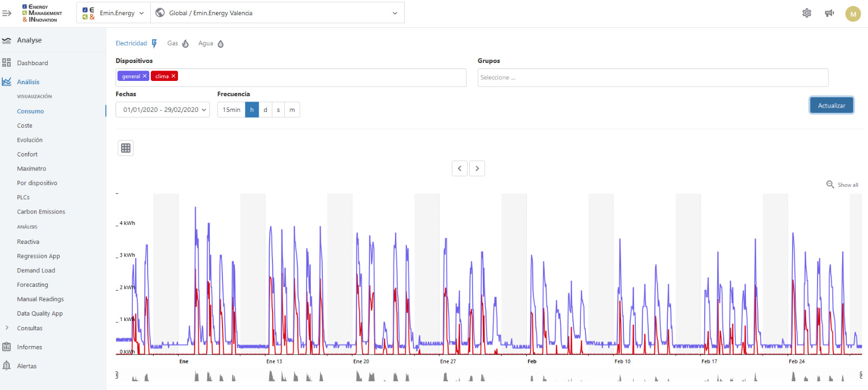Image resolution: width=868 pixels, height=390 pixels.
Task: Click the Actualizar button
Action: coord(831,105)
